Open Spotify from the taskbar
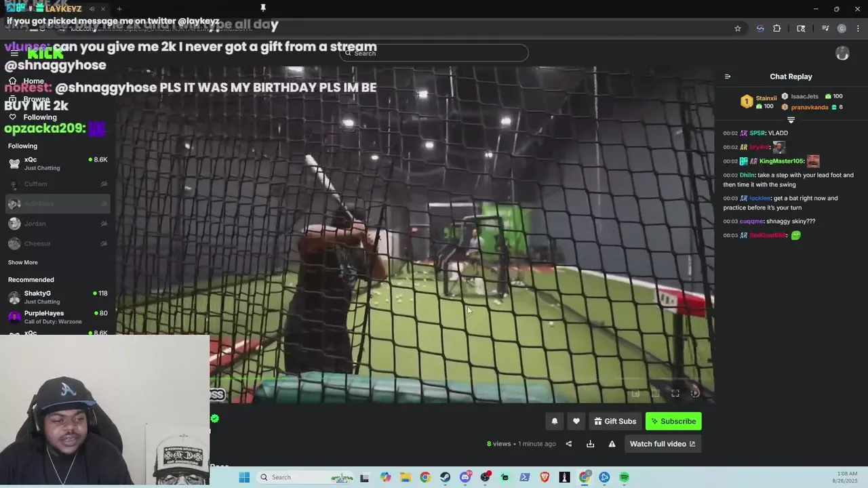868x488 pixels. (x=624, y=477)
